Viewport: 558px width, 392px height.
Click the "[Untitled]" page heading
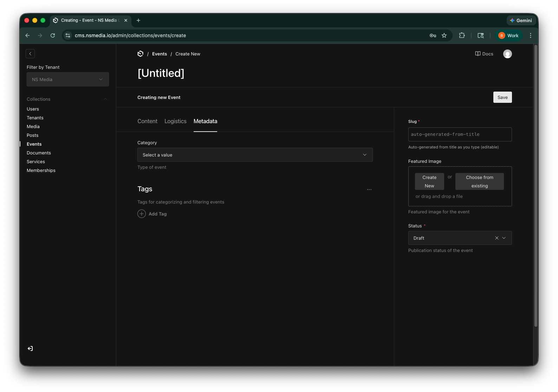[x=161, y=73]
